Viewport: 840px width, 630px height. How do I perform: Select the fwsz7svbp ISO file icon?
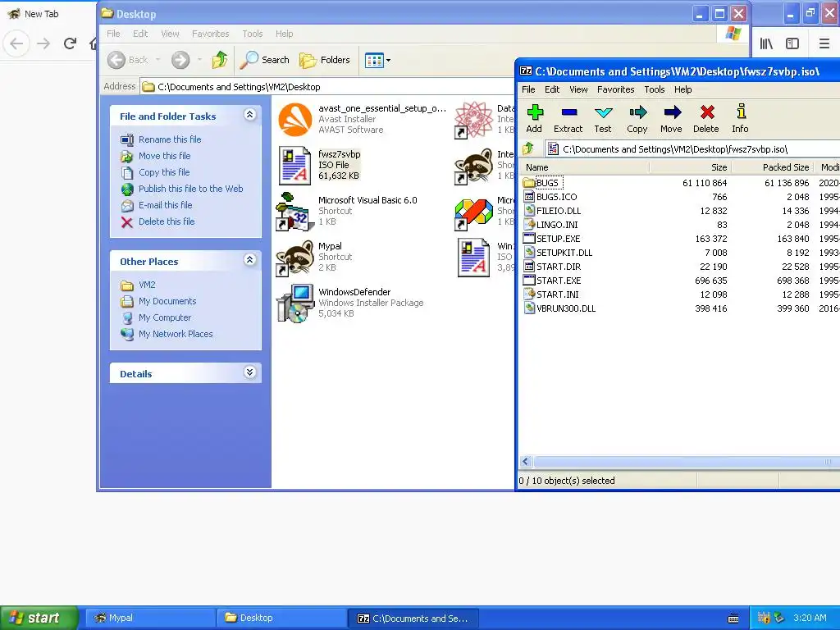pos(294,166)
